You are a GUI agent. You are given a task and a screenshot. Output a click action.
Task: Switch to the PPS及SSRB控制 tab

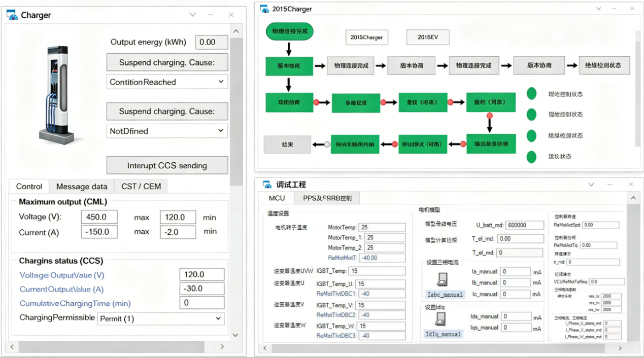click(327, 198)
